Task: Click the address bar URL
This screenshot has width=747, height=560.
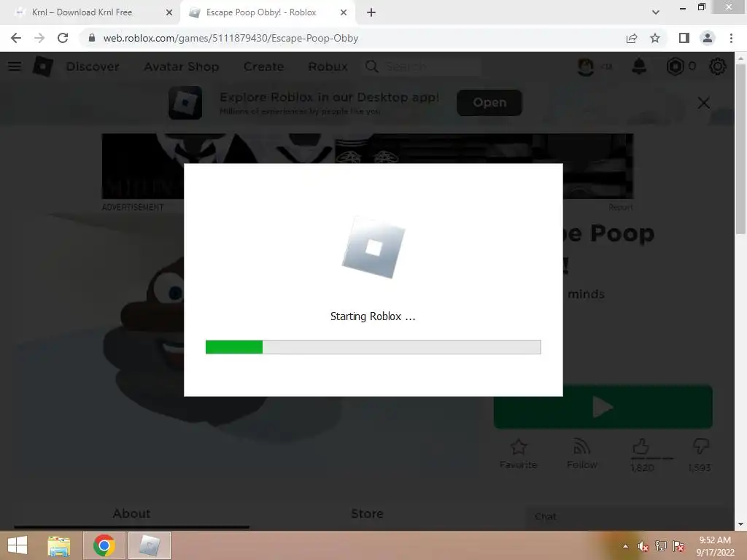Action: pyautogui.click(x=231, y=38)
